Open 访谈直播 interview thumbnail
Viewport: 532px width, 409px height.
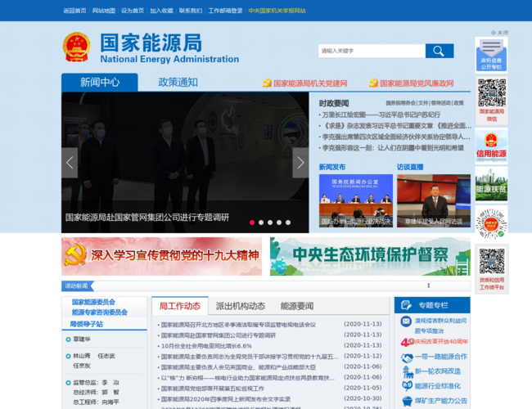434,200
